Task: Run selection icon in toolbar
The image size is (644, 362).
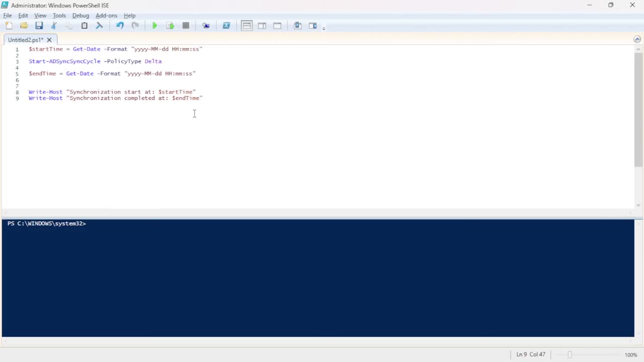Action: click(x=170, y=26)
